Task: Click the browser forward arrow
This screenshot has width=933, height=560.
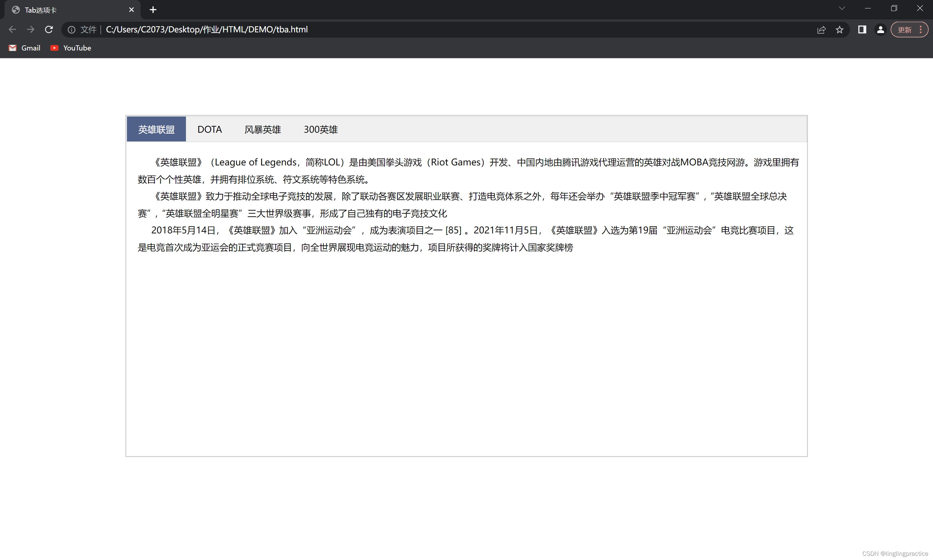Action: (30, 29)
